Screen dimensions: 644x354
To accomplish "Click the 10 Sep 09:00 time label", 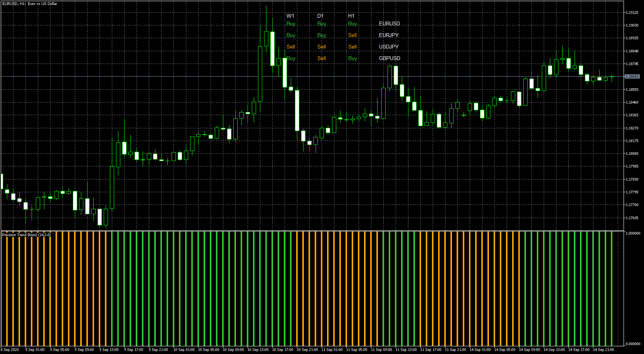I will pyautogui.click(x=233, y=350).
